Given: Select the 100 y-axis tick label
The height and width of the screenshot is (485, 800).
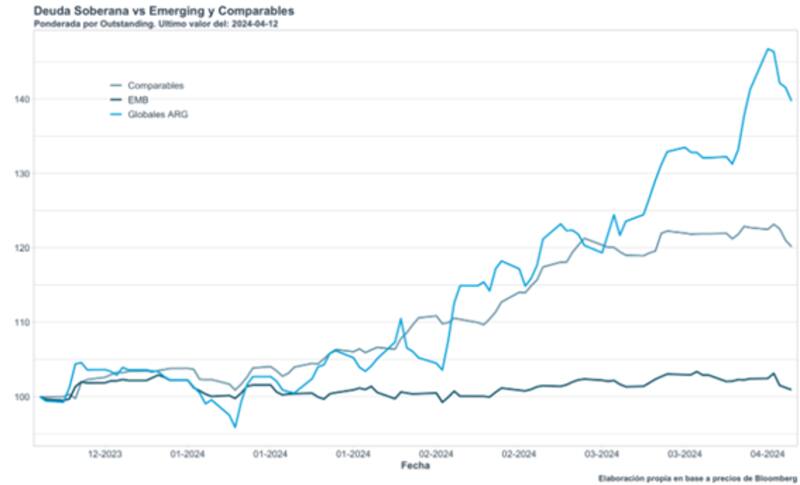Looking at the screenshot, I should [22, 397].
